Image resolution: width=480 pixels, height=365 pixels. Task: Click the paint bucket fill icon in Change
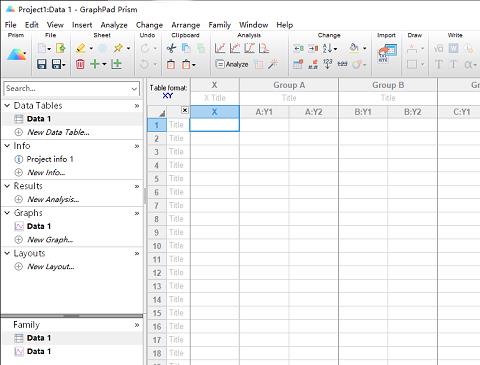[354, 48]
